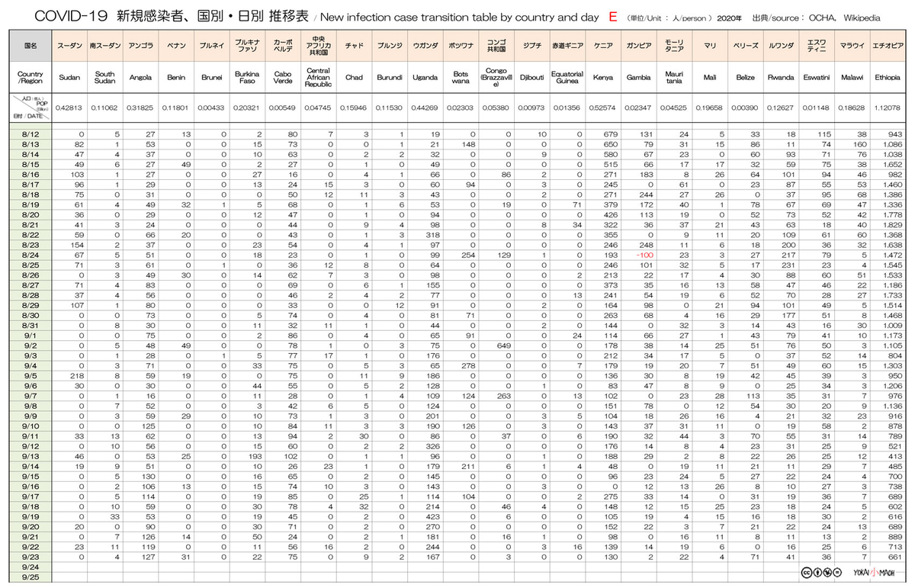Click the Kenya population value "0.52574"

coord(602,108)
